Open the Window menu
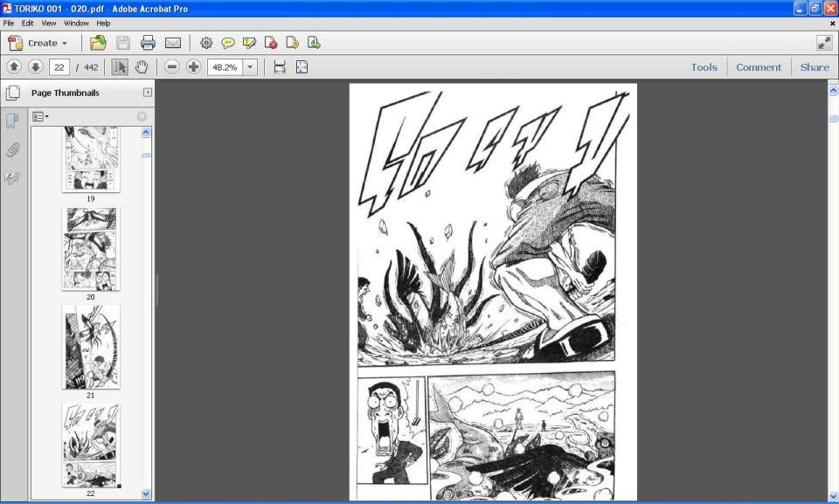Screen dimensions: 839x504 click(x=76, y=23)
